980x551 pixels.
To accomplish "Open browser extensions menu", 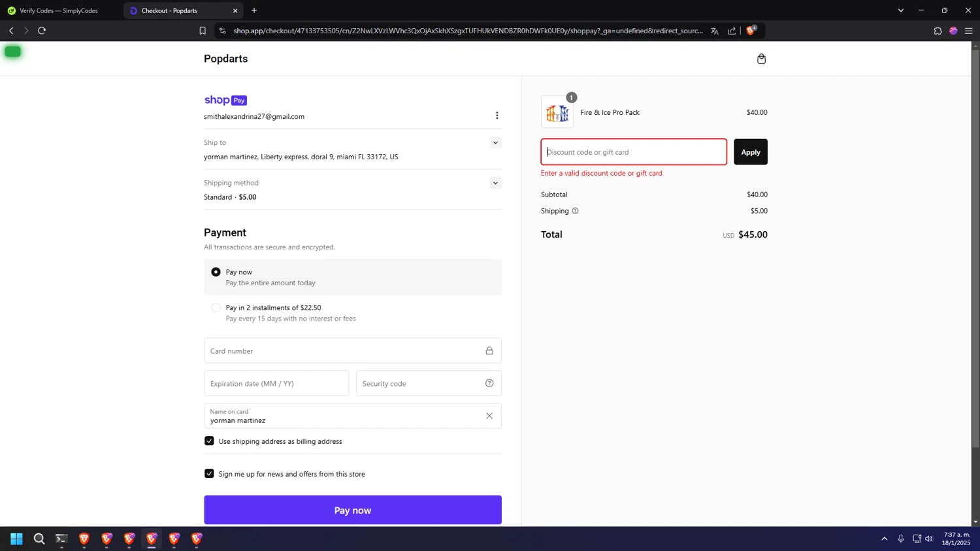I will click(938, 31).
